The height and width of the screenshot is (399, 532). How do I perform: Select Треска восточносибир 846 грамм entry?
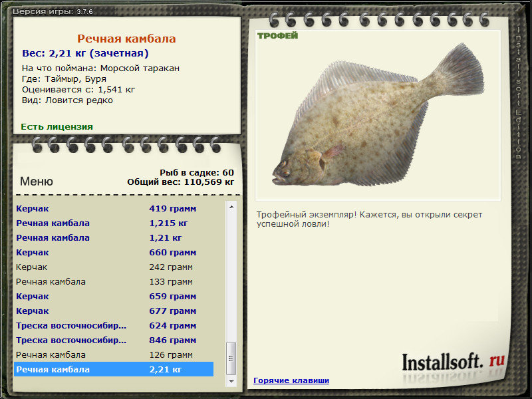coord(114,340)
